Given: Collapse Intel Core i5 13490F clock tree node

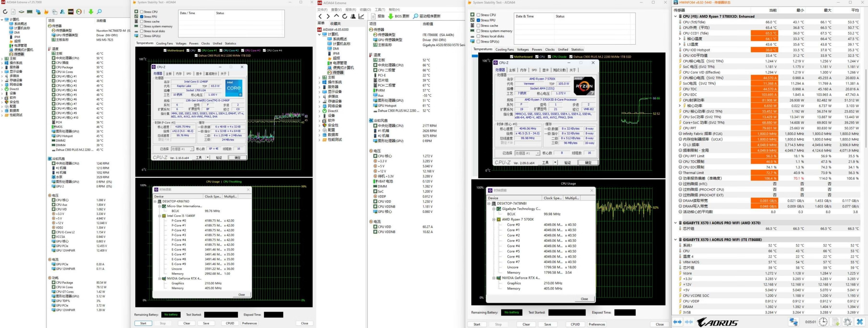Looking at the screenshot, I should pyautogui.click(x=159, y=216).
